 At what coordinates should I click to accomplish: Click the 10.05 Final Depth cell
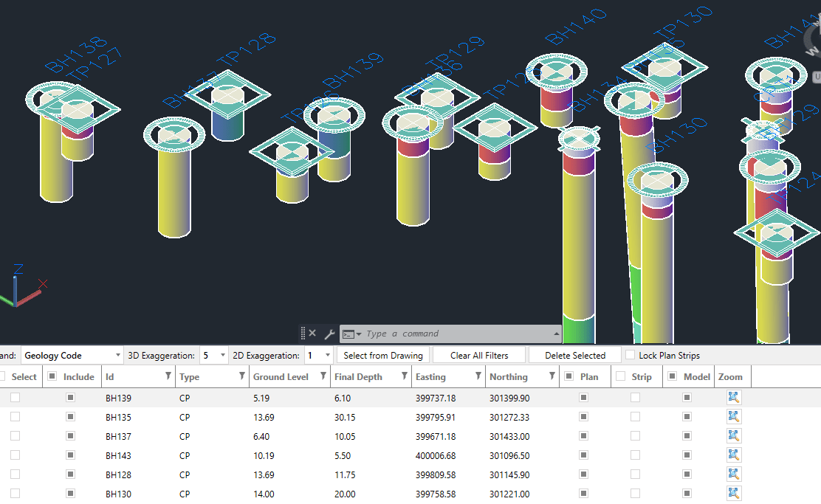click(x=345, y=437)
